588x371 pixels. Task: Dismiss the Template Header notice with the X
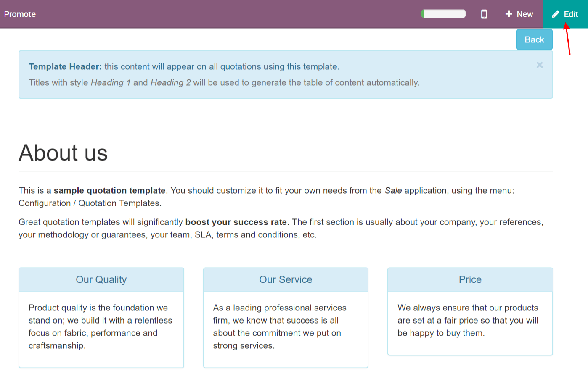[x=540, y=65]
